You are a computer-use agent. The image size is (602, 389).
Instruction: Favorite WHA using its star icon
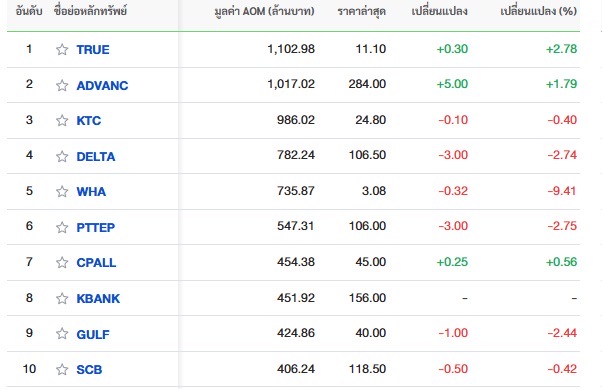[x=62, y=191]
